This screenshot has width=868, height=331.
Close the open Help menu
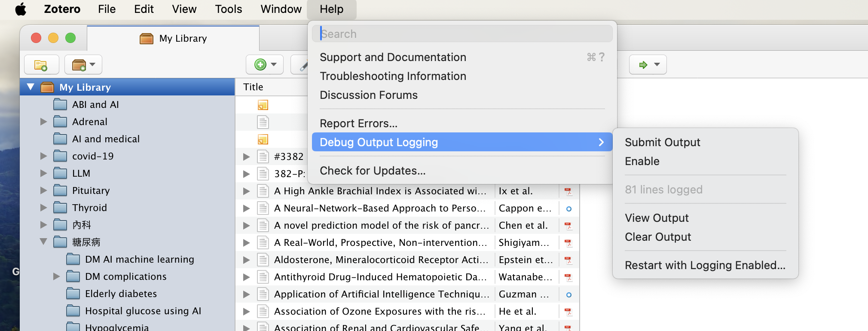[331, 9]
